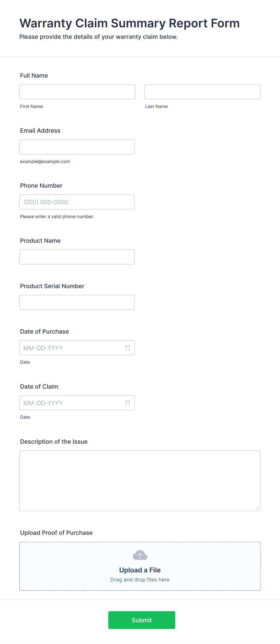
Task: Open calendar picker for Date of Claim
Action: (x=128, y=403)
